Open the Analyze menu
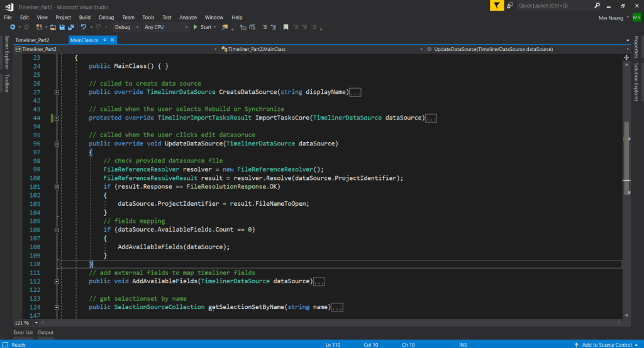 pos(188,17)
